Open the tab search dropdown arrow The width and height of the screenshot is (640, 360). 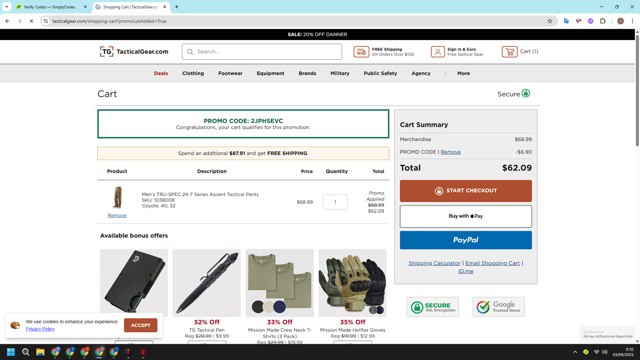click(7, 7)
